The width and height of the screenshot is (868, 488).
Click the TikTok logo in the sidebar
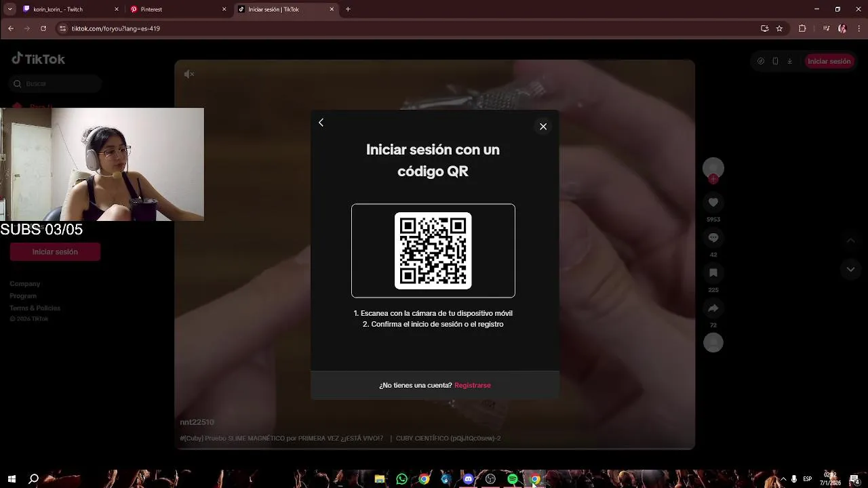[x=38, y=59]
